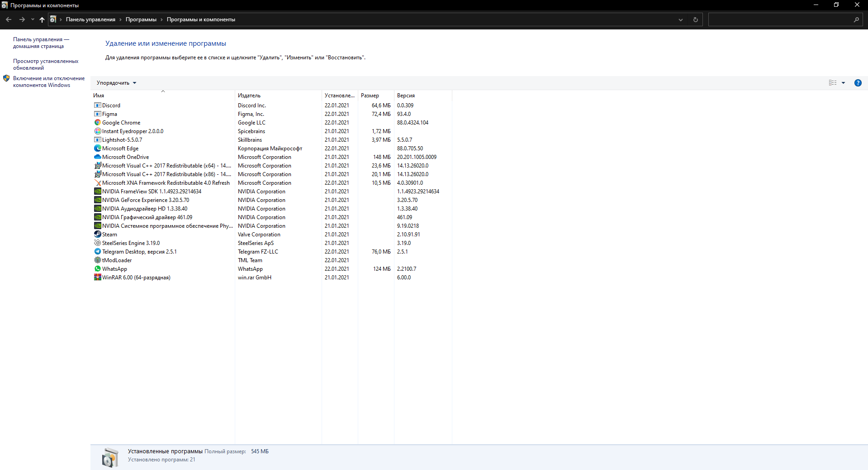This screenshot has height=470, width=868.
Task: Go back with the back arrow
Action: [x=9, y=19]
